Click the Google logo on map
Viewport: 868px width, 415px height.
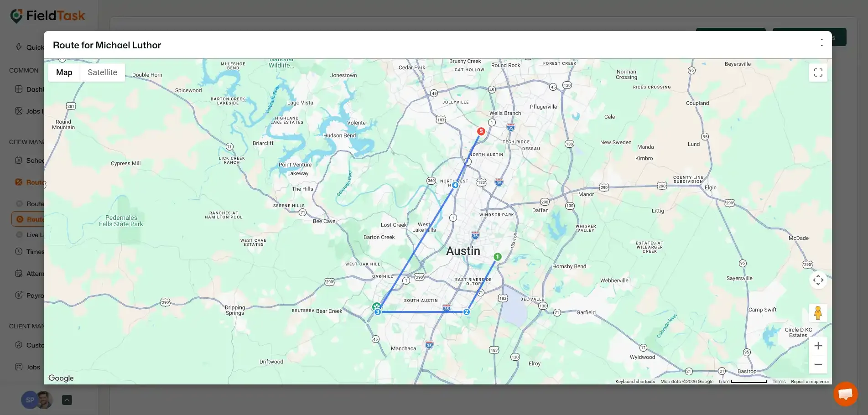61,378
